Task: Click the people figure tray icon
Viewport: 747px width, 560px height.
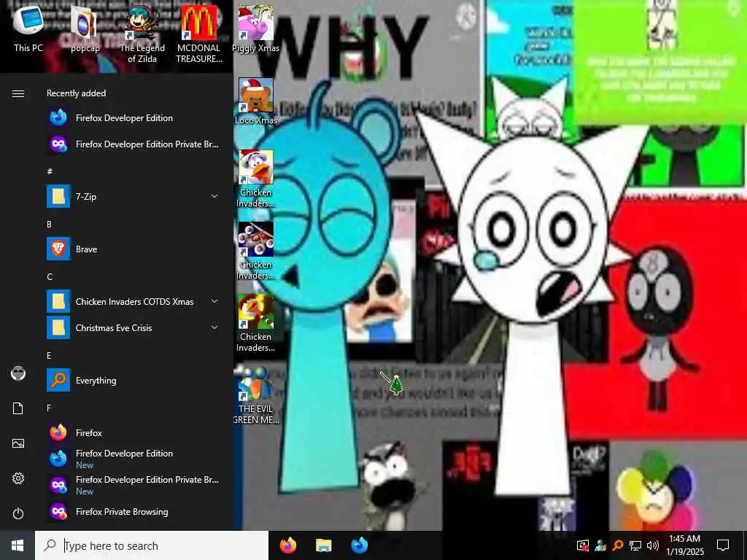Action: click(x=600, y=545)
